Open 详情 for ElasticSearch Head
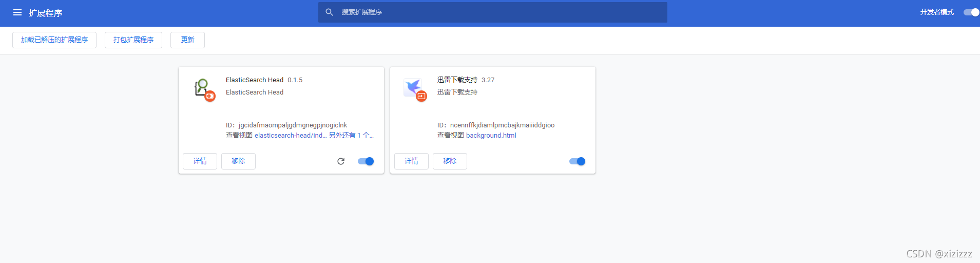980x263 pixels. coord(200,161)
